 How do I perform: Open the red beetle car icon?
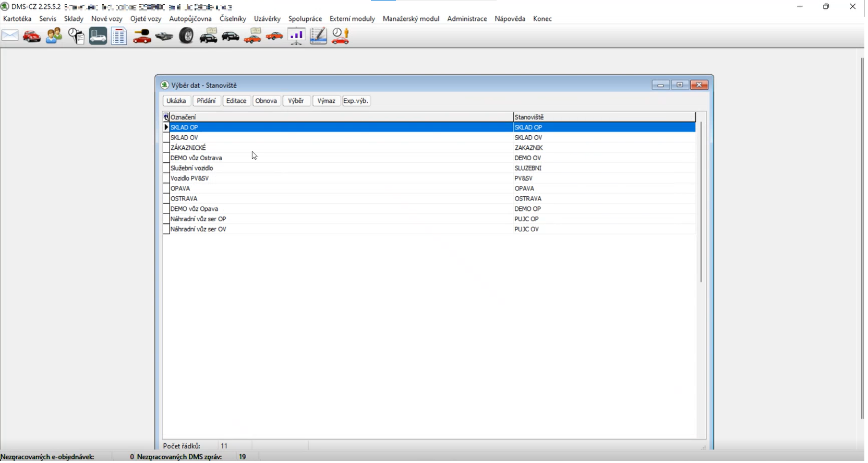pos(32,36)
